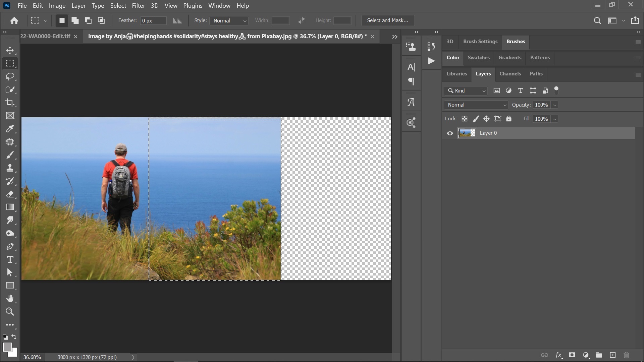Click the Layer 0 thumbnail
The image size is (644, 362).
point(467,133)
